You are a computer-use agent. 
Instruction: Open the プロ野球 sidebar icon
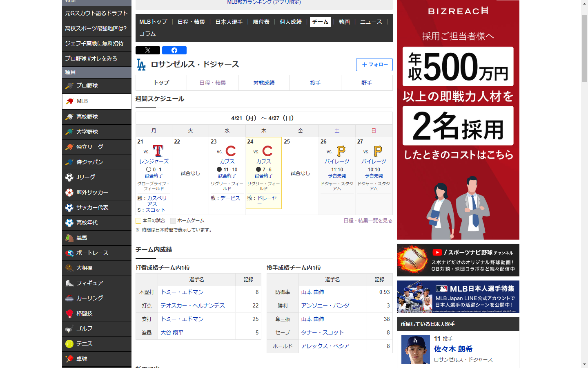click(x=69, y=86)
